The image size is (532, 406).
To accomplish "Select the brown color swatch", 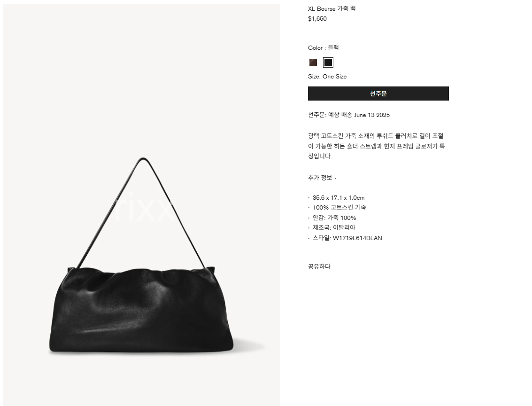I will tap(313, 62).
